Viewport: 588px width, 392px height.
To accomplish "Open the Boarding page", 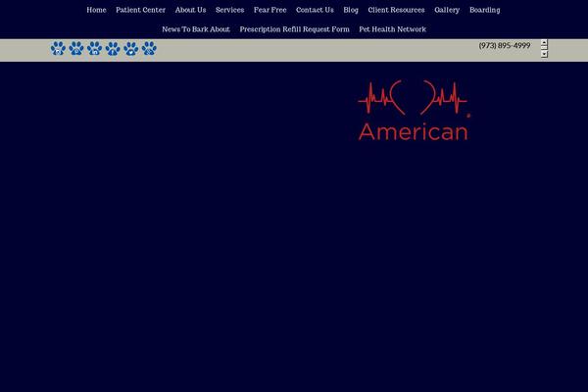I will click(484, 10).
